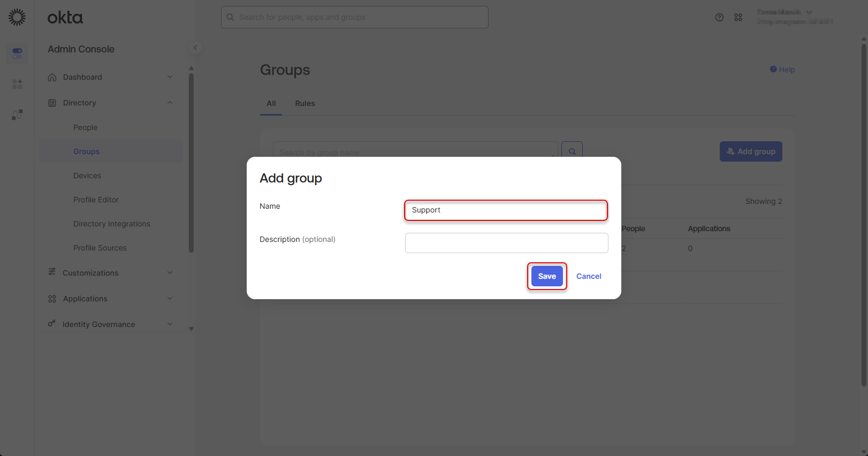Open People under Directory
Screen dimensions: 868x456
point(86,127)
